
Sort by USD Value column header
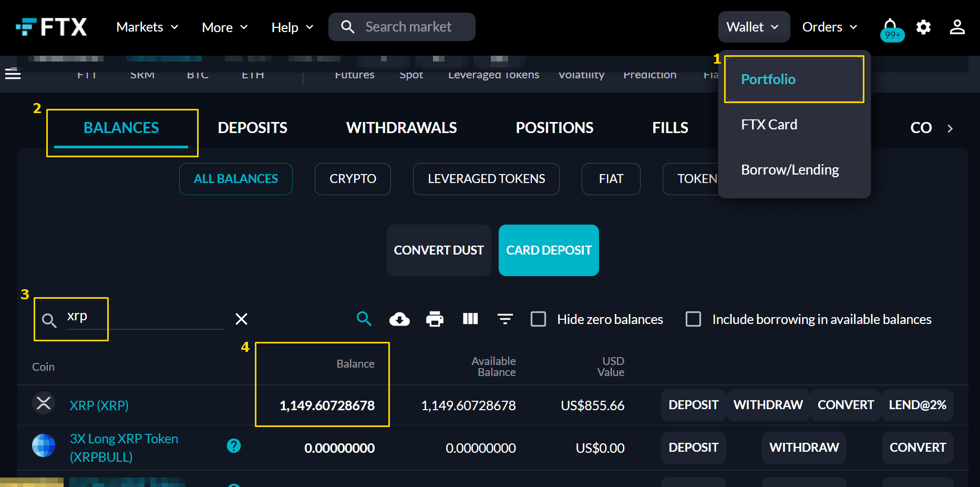point(611,367)
